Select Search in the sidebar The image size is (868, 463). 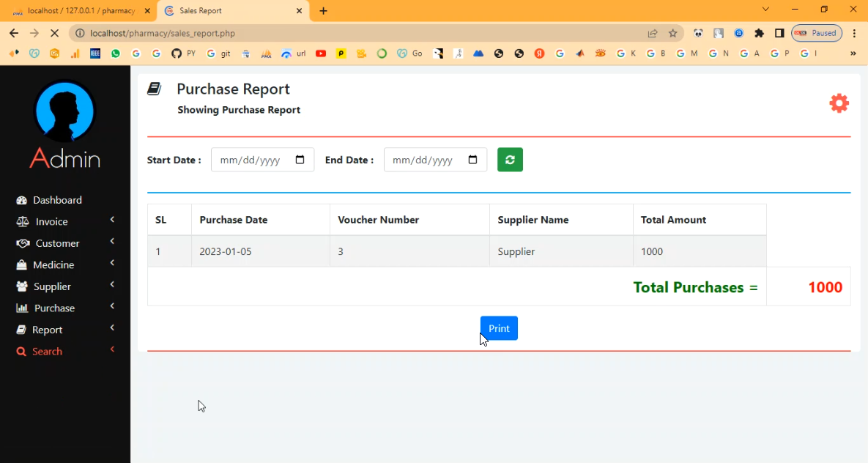tap(47, 352)
